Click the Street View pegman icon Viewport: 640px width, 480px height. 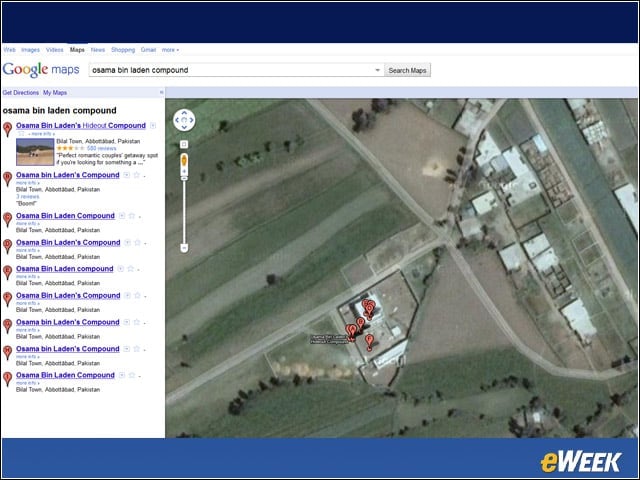tap(184, 161)
